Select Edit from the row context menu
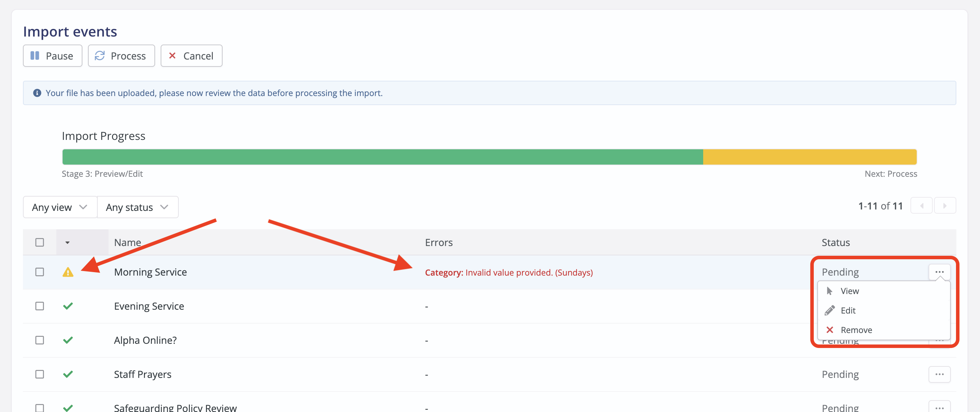 (848, 310)
